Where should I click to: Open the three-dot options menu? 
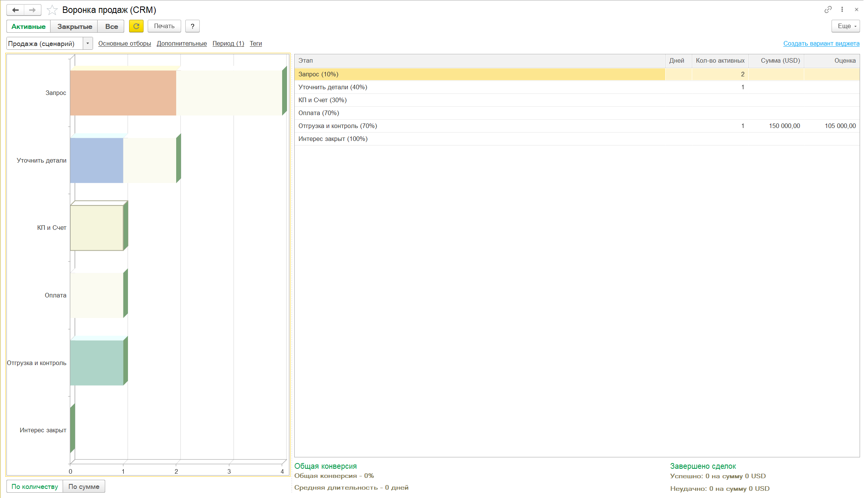pyautogui.click(x=842, y=9)
